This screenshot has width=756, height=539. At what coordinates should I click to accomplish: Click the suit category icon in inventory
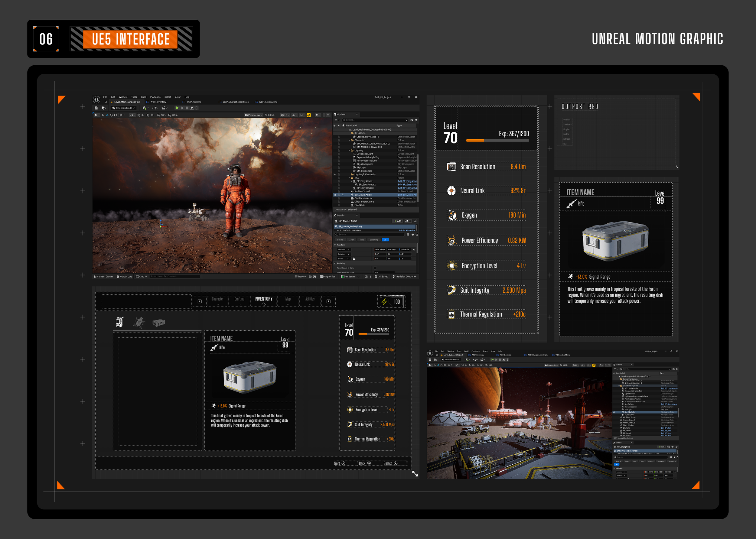point(119,322)
